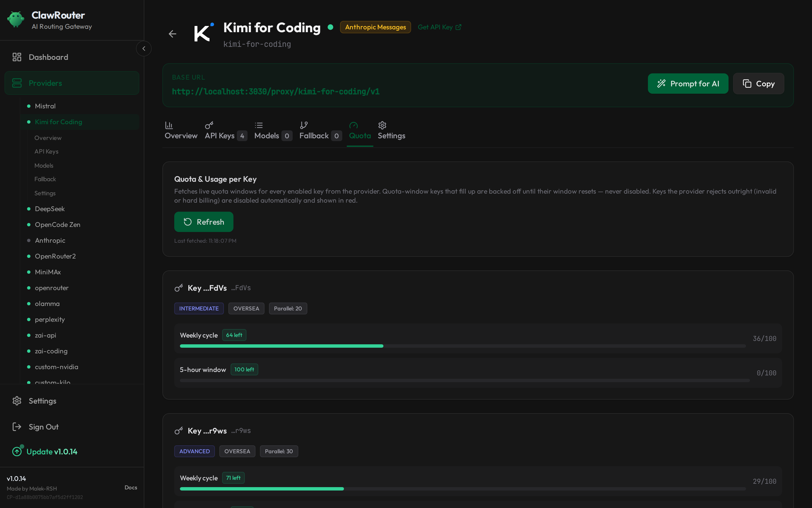The height and width of the screenshot is (508, 812).
Task: Click the Models list icon
Action: [x=258, y=125]
